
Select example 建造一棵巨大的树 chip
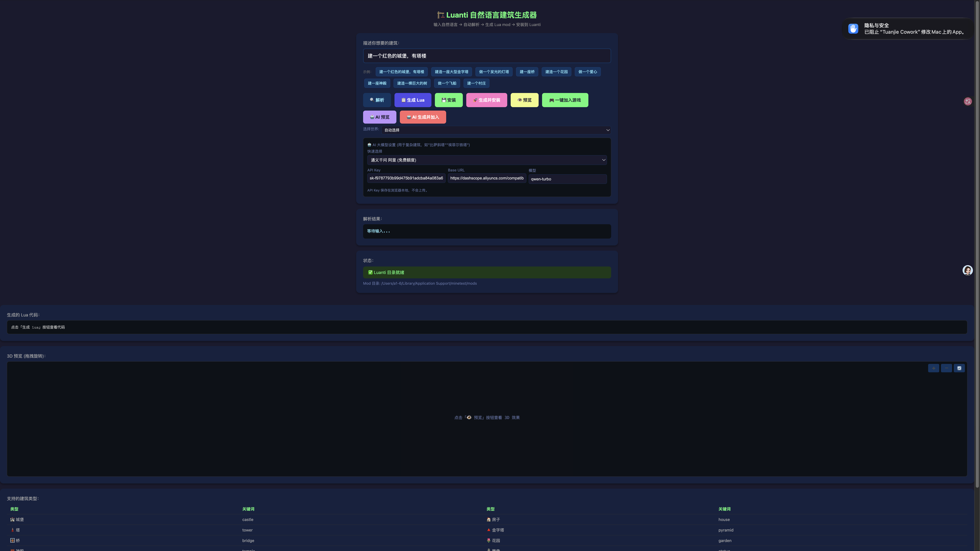412,83
